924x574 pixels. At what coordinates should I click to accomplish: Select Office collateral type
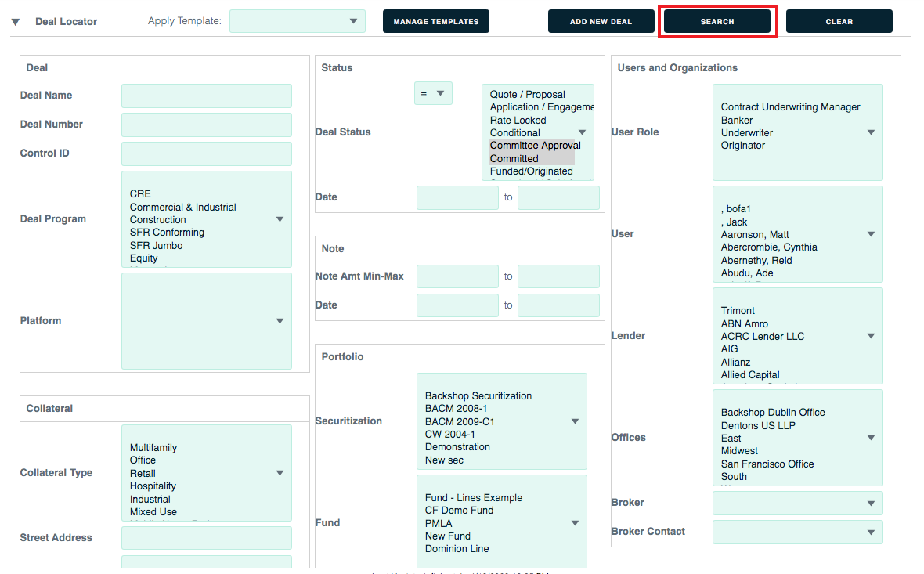click(x=143, y=460)
